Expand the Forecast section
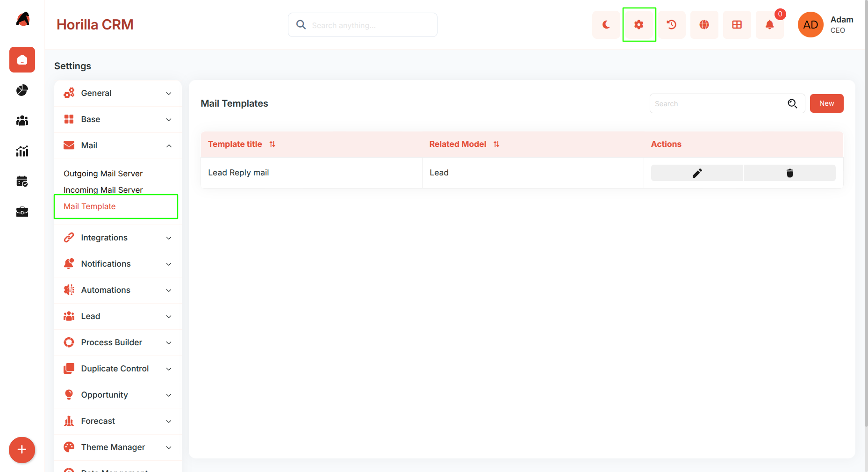868x472 pixels. (x=118, y=421)
